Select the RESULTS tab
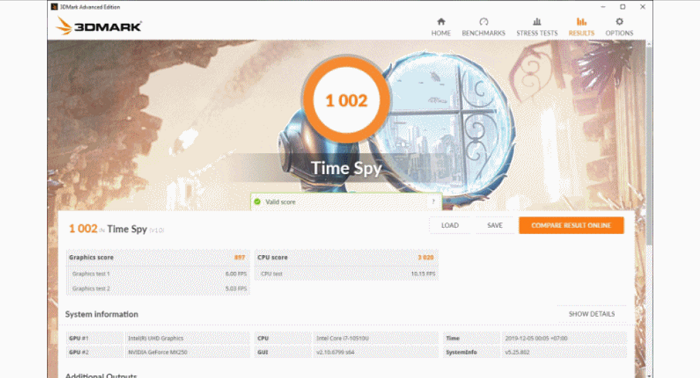The image size is (700, 378). tap(581, 27)
